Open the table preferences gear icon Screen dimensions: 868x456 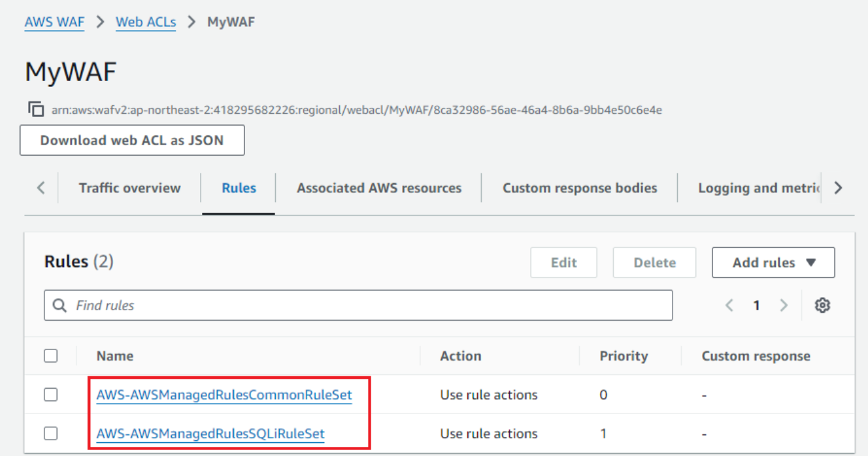click(822, 305)
